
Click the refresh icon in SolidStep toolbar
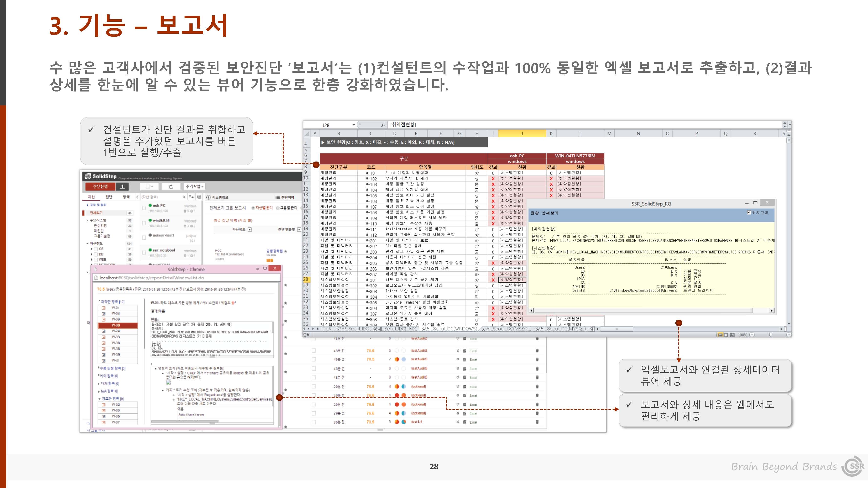tap(171, 187)
